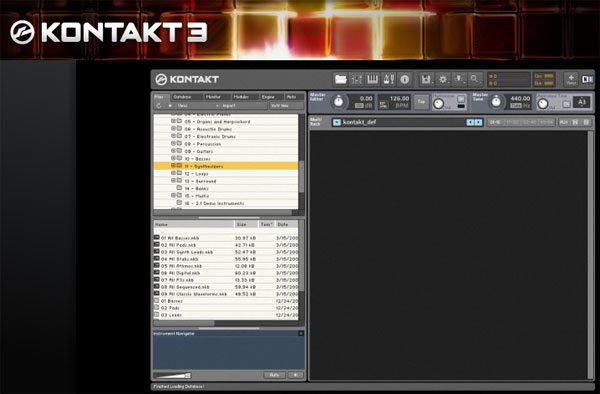Click the Master Editor volume knob
Image resolution: width=600 pixels, height=394 pixels.
pyautogui.click(x=338, y=102)
